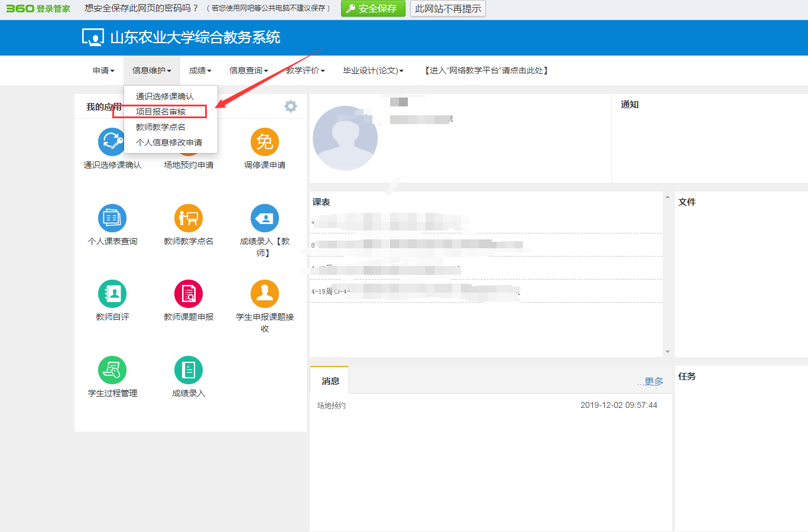Click the 调停课申请 orange icon
Screen dimensions: 808x532
click(264, 142)
